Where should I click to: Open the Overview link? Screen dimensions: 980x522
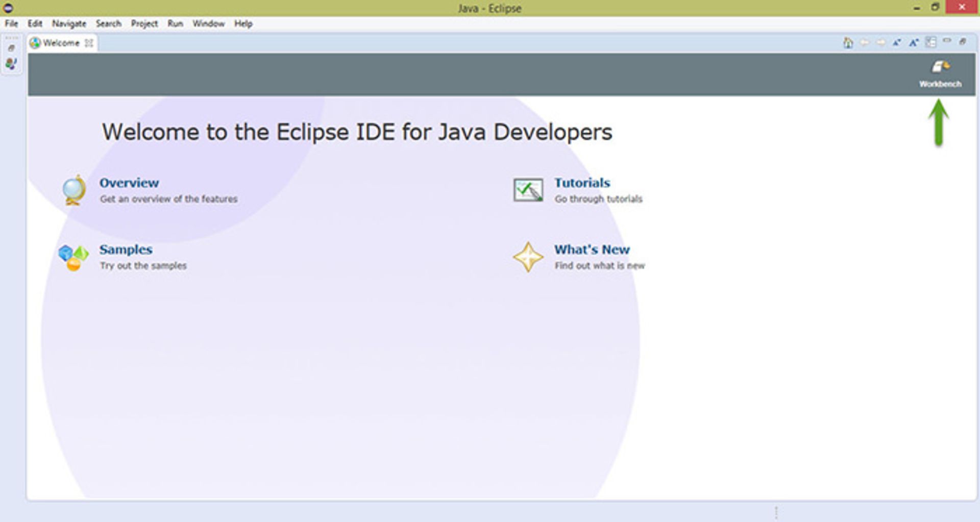coord(129,183)
